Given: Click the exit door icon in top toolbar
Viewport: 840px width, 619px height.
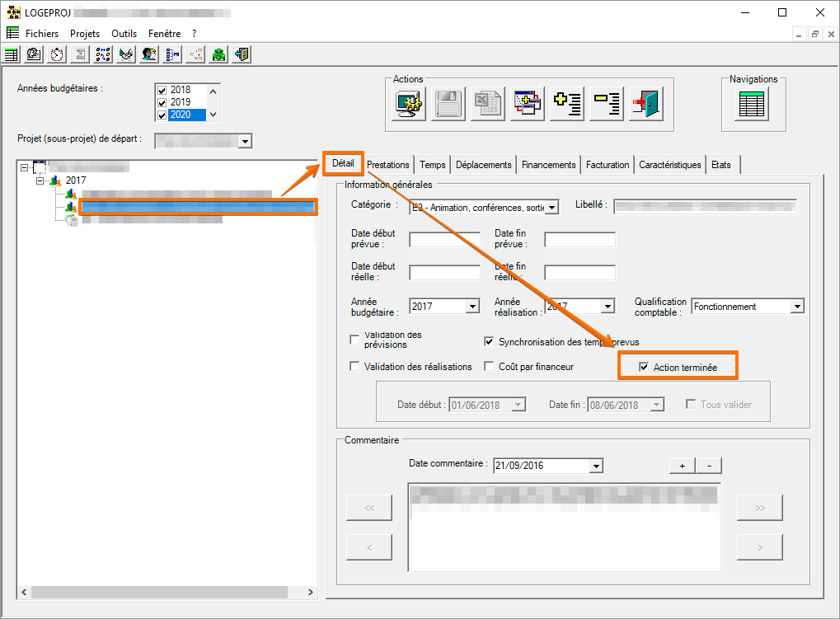Looking at the screenshot, I should coord(242,55).
